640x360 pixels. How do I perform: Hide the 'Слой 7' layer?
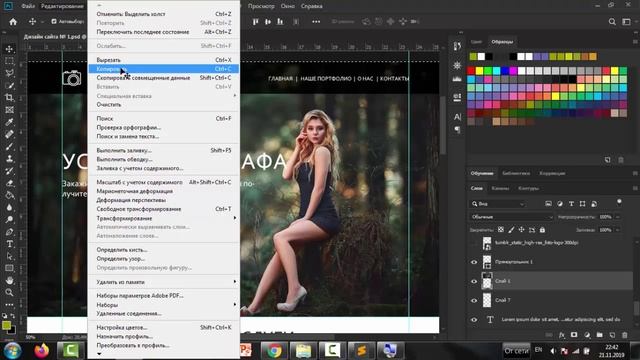(474, 300)
